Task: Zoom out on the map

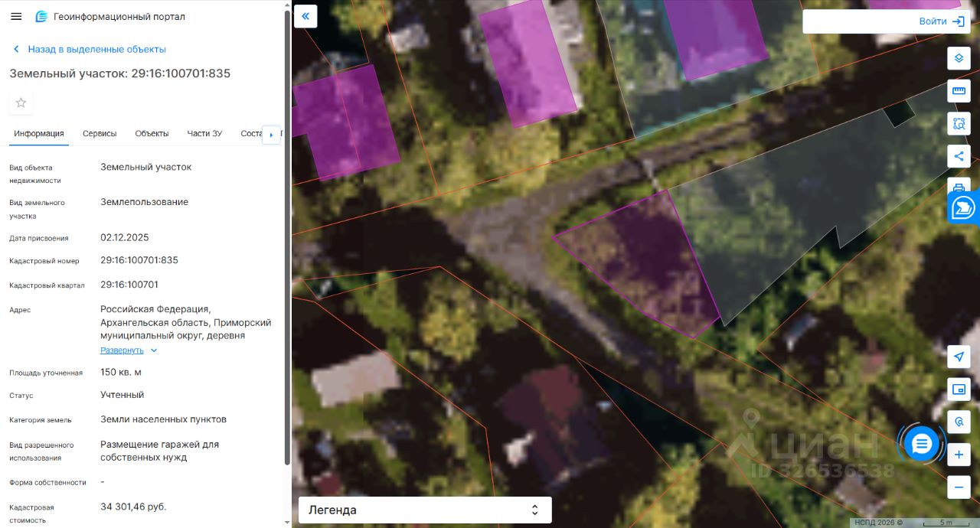Action: [959, 487]
